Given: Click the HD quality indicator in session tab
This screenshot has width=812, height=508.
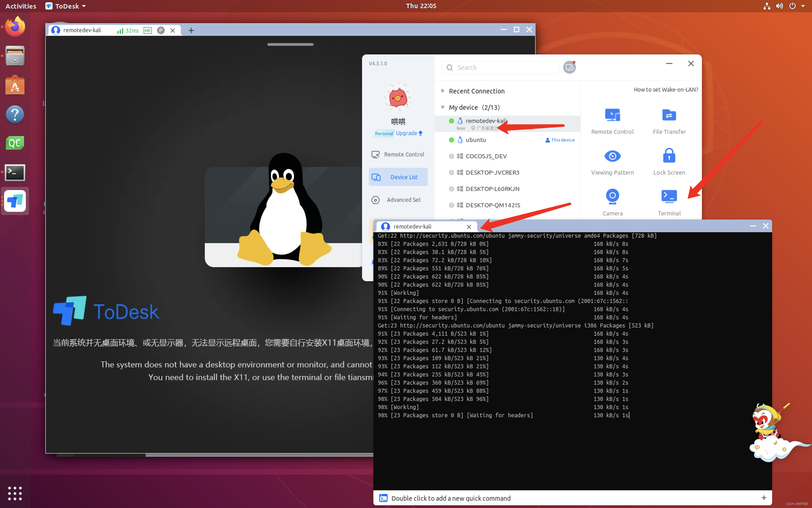Looking at the screenshot, I should (x=148, y=31).
